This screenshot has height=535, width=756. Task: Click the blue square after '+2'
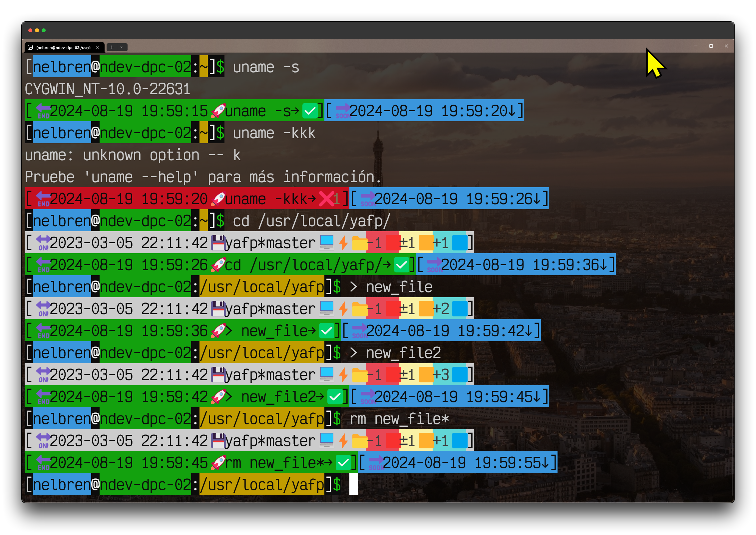(x=459, y=308)
